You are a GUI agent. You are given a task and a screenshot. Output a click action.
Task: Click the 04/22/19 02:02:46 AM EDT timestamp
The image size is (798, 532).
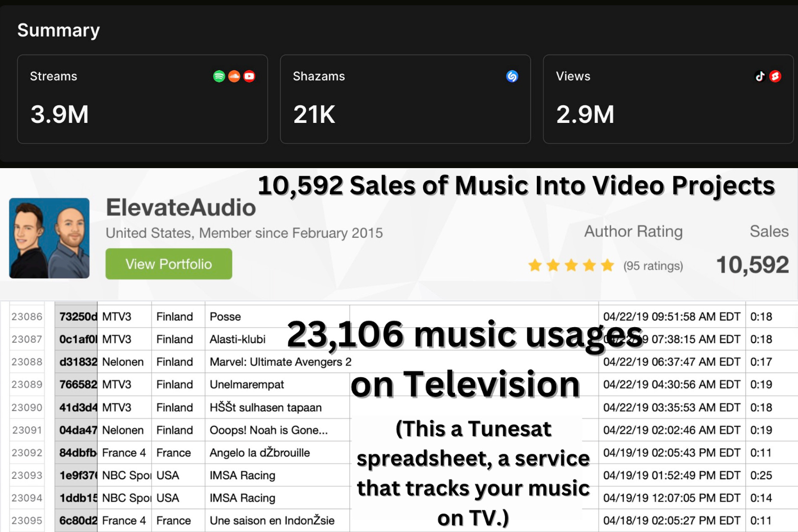point(672,430)
